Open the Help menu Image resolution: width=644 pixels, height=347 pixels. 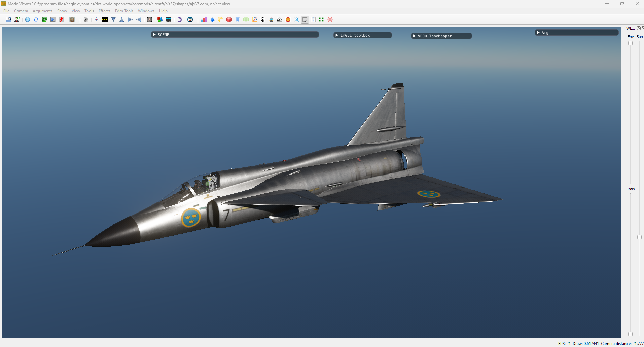(163, 11)
